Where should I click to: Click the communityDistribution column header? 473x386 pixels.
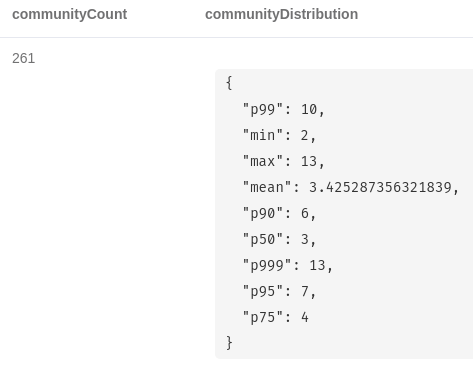coord(281,14)
